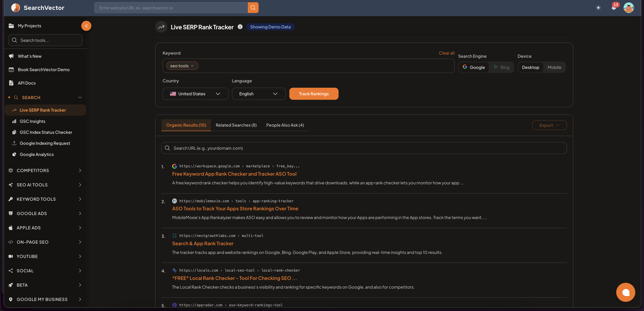Collapse the SEARCH section chevron
644x311 pixels.
(80, 97)
